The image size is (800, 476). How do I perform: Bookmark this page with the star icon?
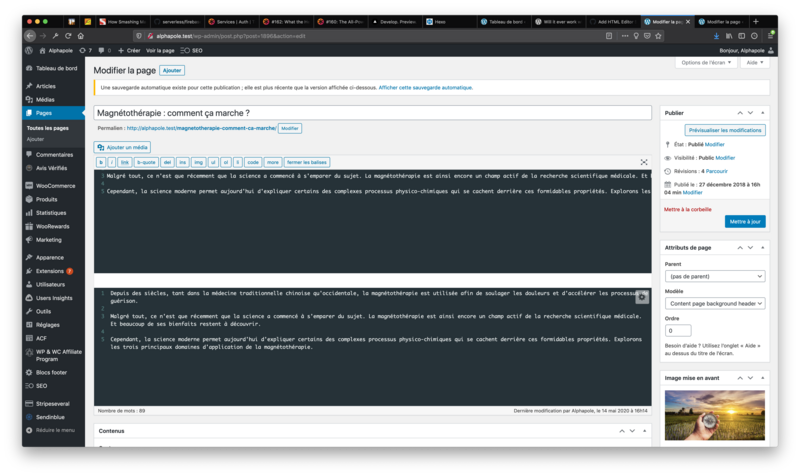[x=658, y=36]
